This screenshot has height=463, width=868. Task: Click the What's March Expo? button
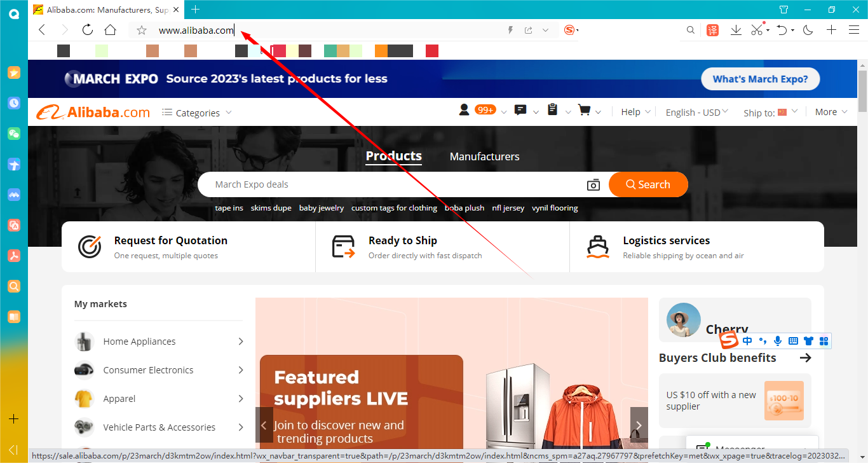[x=760, y=79]
